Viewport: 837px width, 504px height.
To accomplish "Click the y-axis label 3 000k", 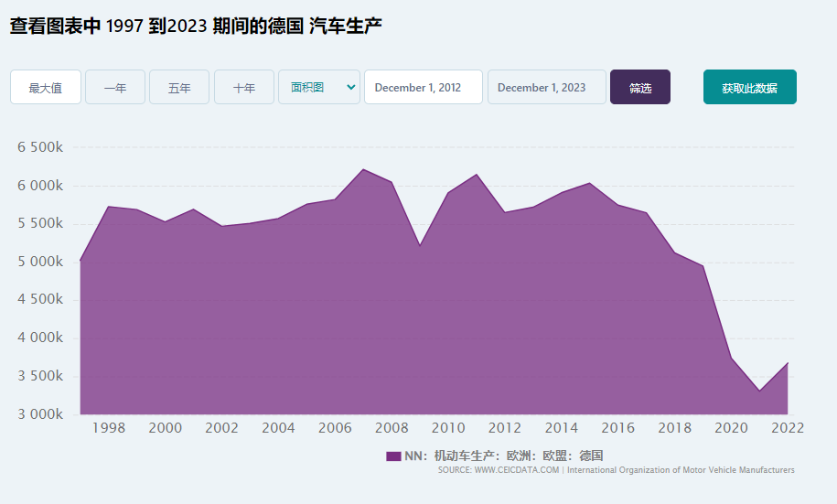I will (40, 414).
